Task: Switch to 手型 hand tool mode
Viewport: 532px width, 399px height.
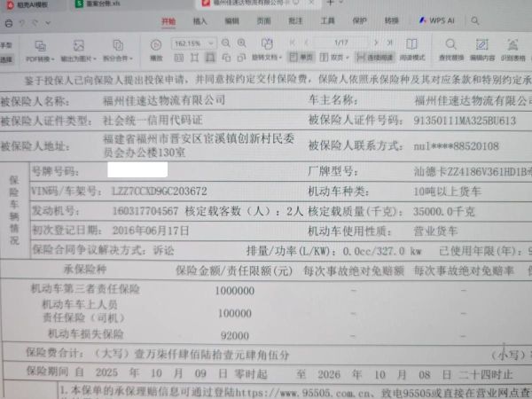Action: click(6, 45)
